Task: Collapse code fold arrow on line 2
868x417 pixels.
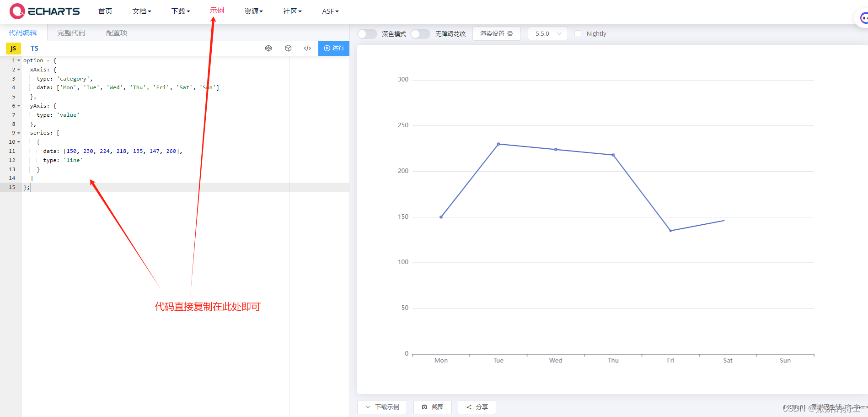Action: coord(18,69)
